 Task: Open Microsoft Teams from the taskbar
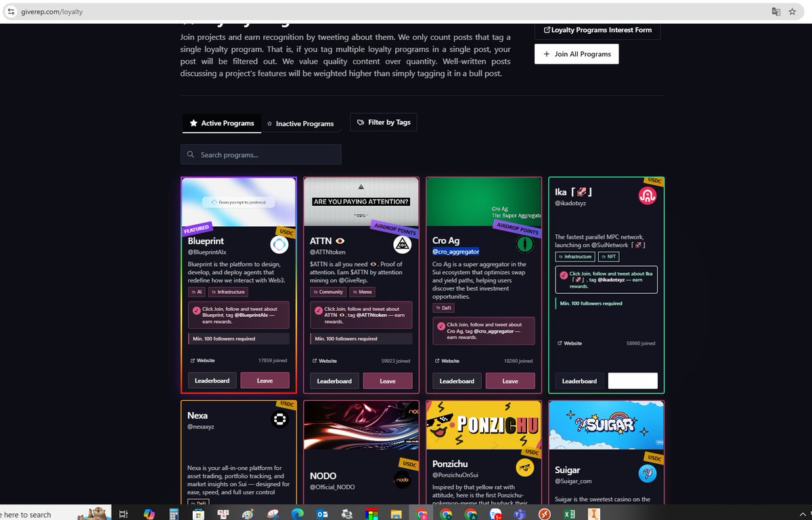click(x=520, y=514)
